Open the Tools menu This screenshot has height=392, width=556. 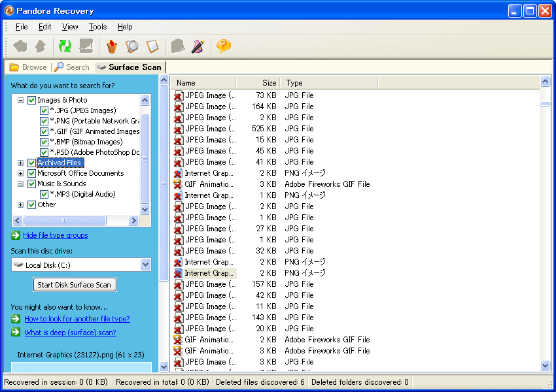[x=97, y=27]
